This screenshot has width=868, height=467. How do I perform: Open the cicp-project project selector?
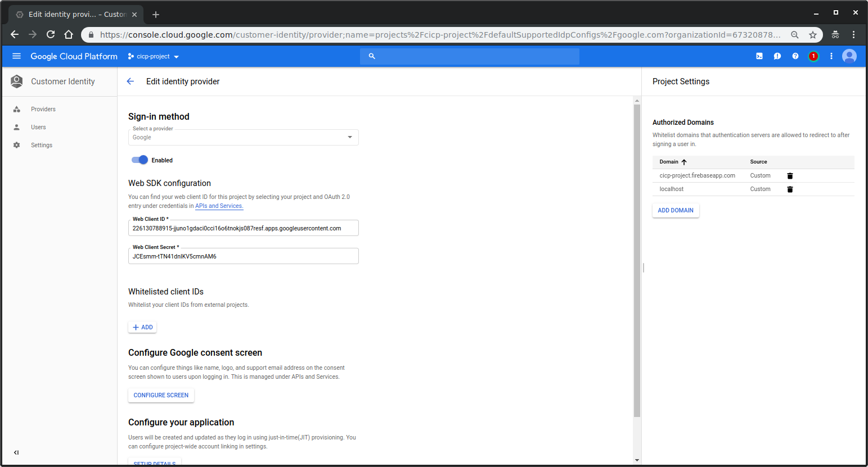pos(153,56)
